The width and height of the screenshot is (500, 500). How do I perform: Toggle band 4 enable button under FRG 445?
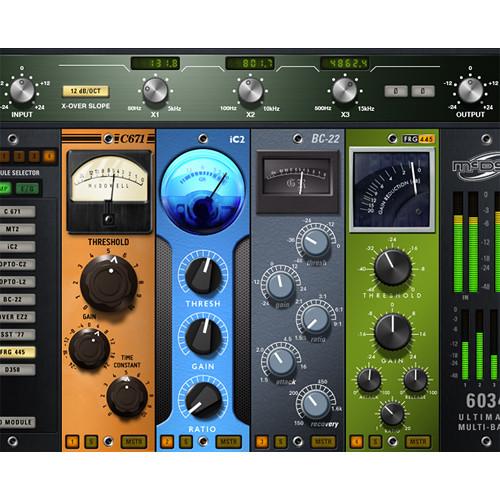click(x=356, y=442)
